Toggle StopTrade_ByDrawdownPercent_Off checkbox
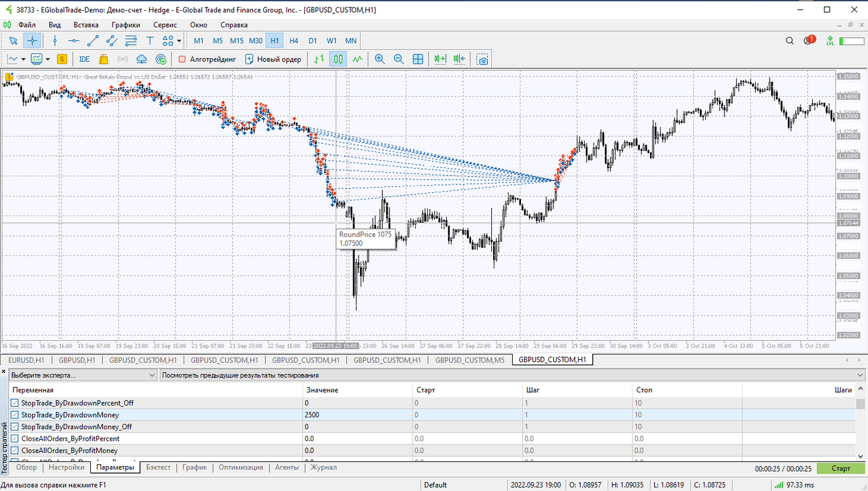This screenshot has height=491, width=868. pyautogui.click(x=15, y=403)
